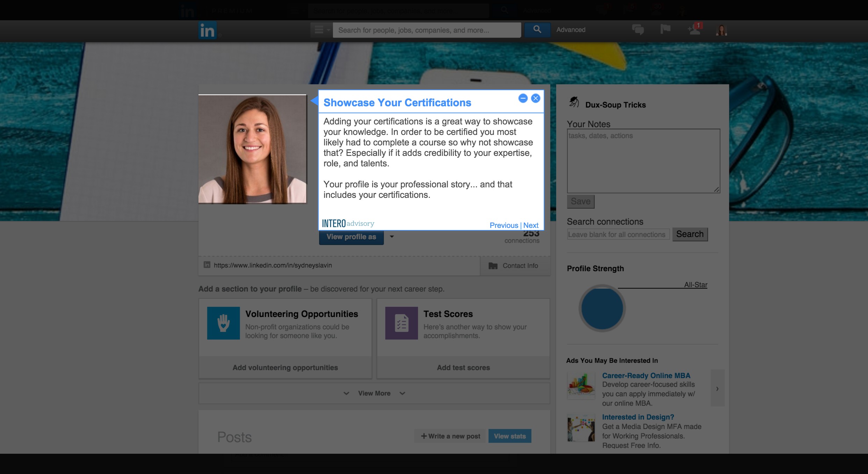The width and height of the screenshot is (868, 474).
Task: Expand the View More sections
Action: [x=374, y=393]
